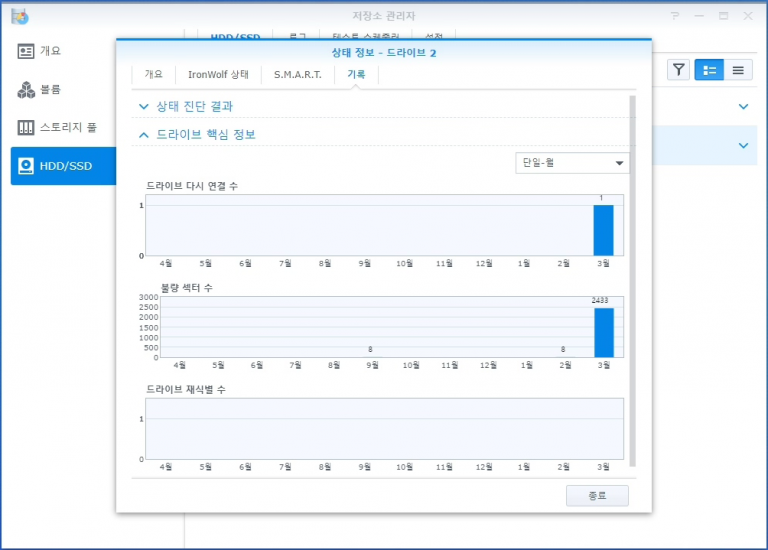Open the 단일-월 period dropdown
The height and width of the screenshot is (550, 768).
[x=572, y=163]
